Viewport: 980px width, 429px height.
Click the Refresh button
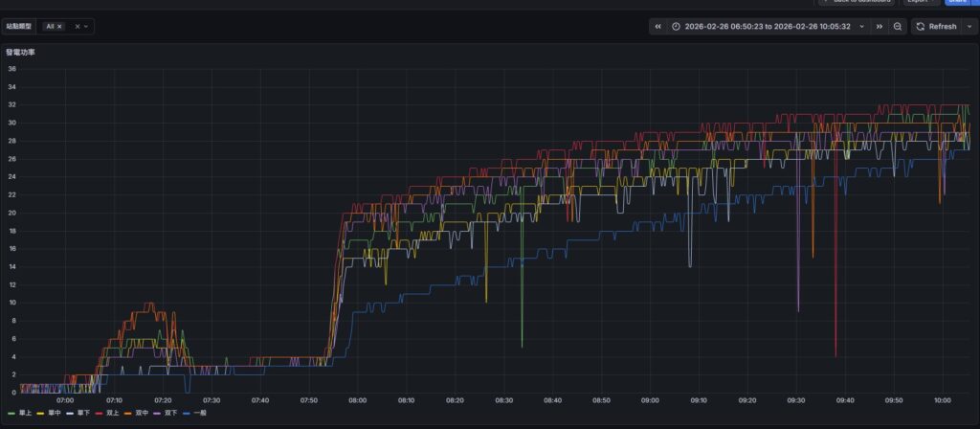[936, 27]
